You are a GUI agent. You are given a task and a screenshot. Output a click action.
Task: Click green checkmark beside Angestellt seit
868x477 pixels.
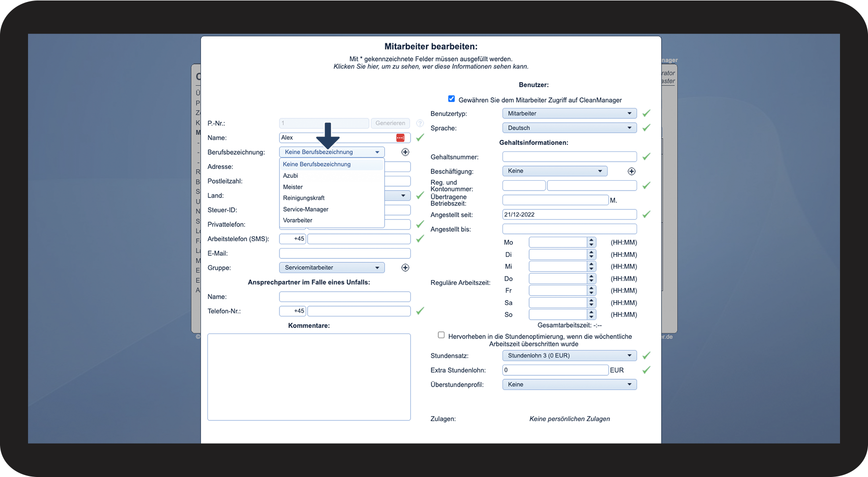pos(646,215)
